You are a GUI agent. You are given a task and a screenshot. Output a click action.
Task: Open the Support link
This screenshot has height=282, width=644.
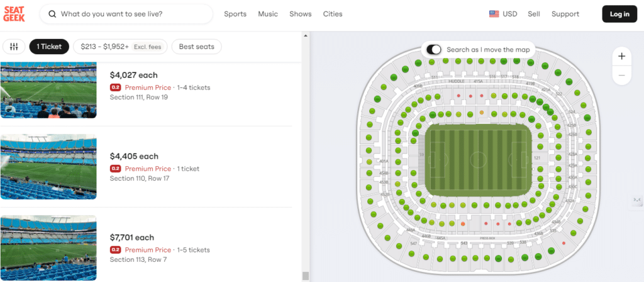point(565,14)
